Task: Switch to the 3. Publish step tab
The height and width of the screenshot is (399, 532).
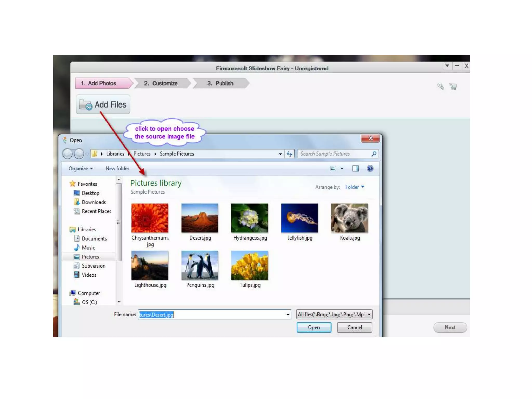Action: (220, 83)
